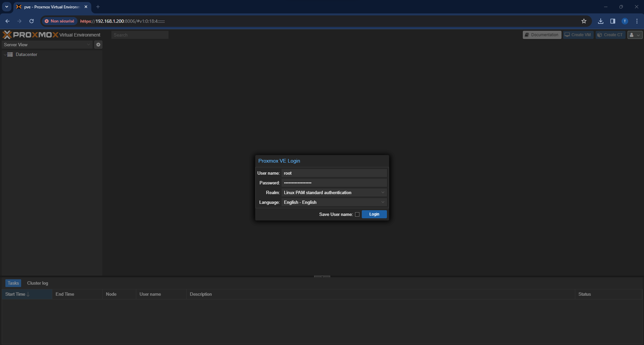Bookmark this page with the star icon

584,21
